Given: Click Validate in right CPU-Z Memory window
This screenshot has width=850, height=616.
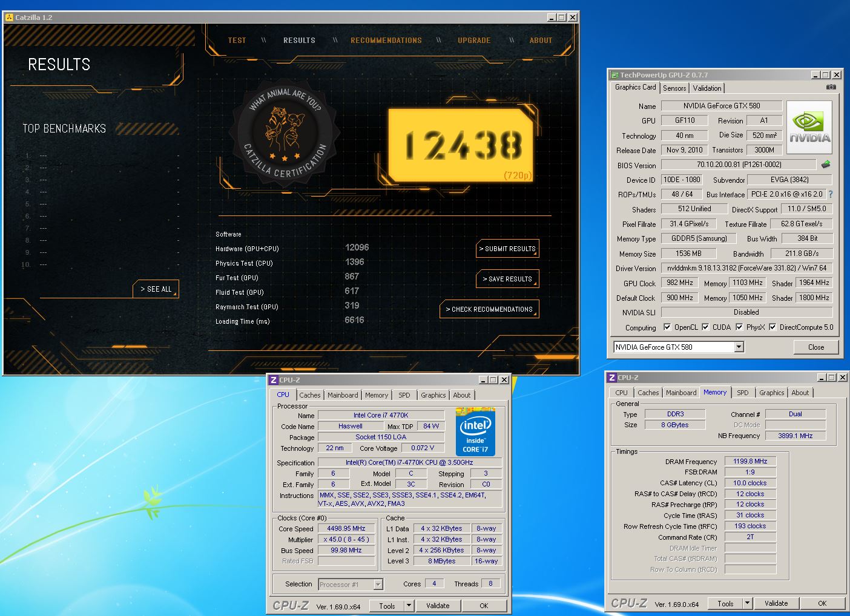Looking at the screenshot, I should pos(776,603).
